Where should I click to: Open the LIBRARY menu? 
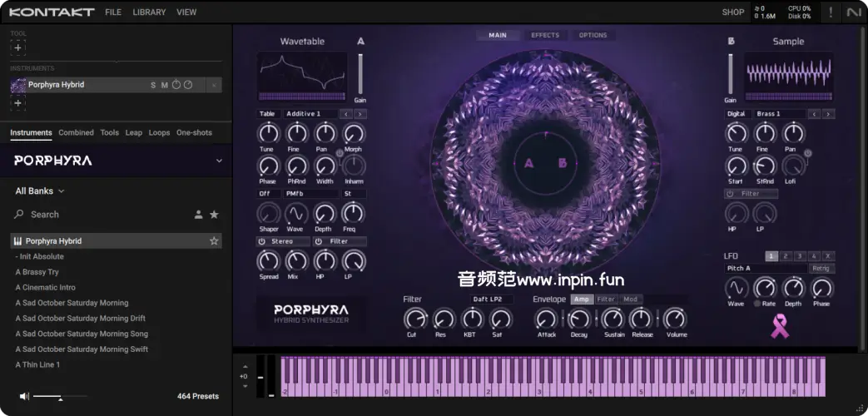(x=149, y=12)
